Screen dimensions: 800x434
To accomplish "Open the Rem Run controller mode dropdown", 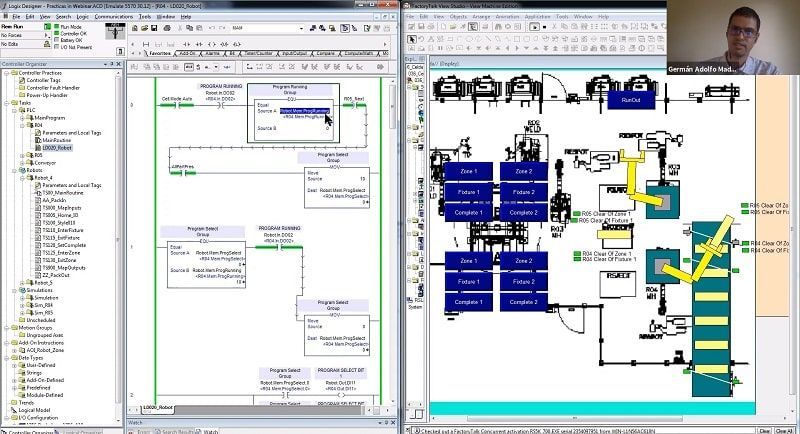I will (x=47, y=27).
